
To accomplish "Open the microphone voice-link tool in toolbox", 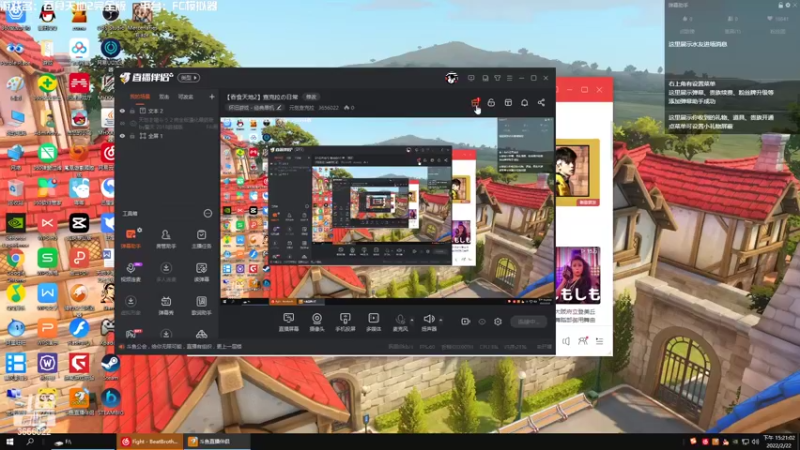I will [131, 272].
